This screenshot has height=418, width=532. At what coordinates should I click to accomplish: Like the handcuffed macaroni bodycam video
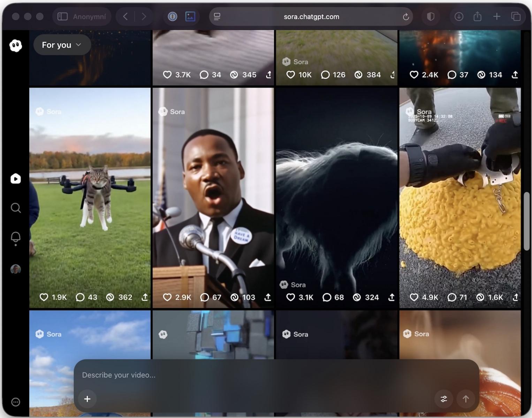coord(414,297)
